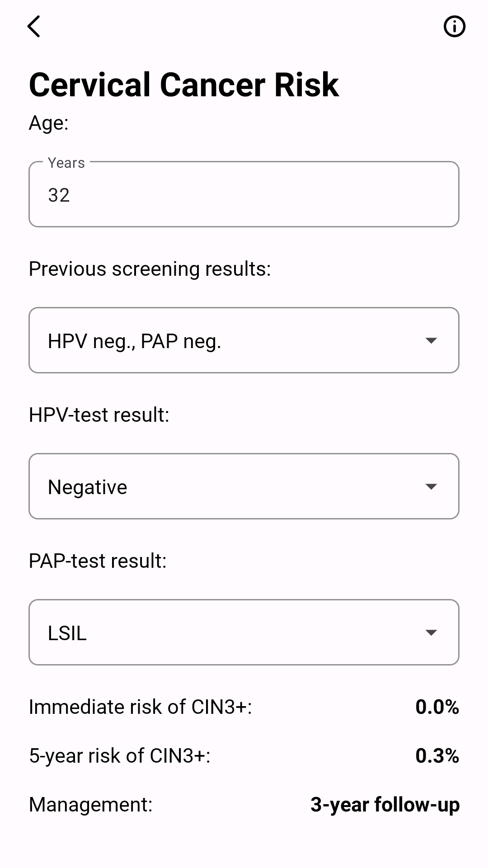Click the Cervical Cancer Risk title
488x868 pixels.
click(184, 85)
